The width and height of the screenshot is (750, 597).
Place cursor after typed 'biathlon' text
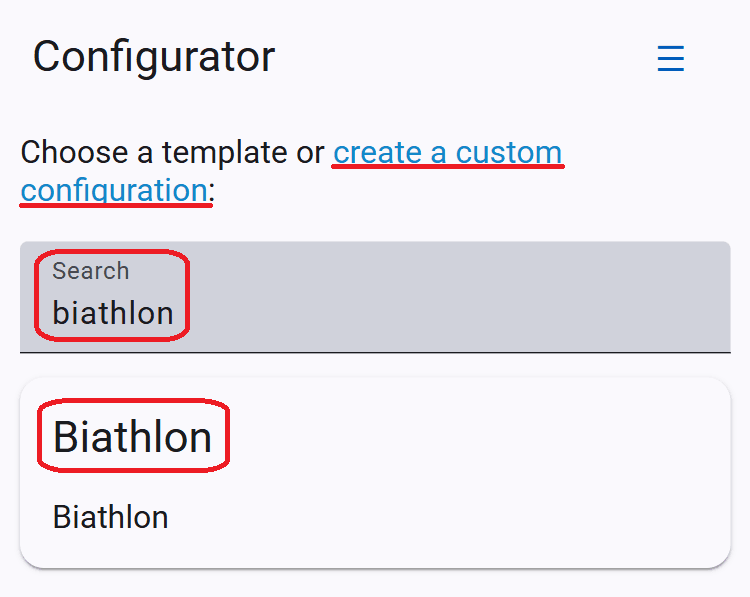(173, 313)
